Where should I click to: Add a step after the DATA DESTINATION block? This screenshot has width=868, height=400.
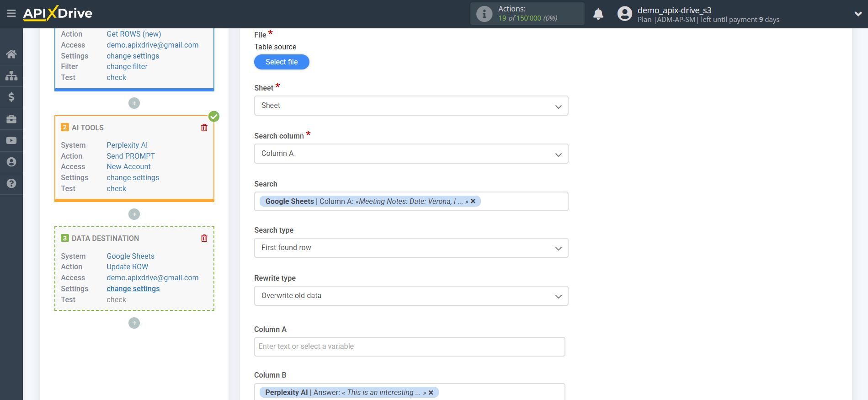[x=134, y=323]
